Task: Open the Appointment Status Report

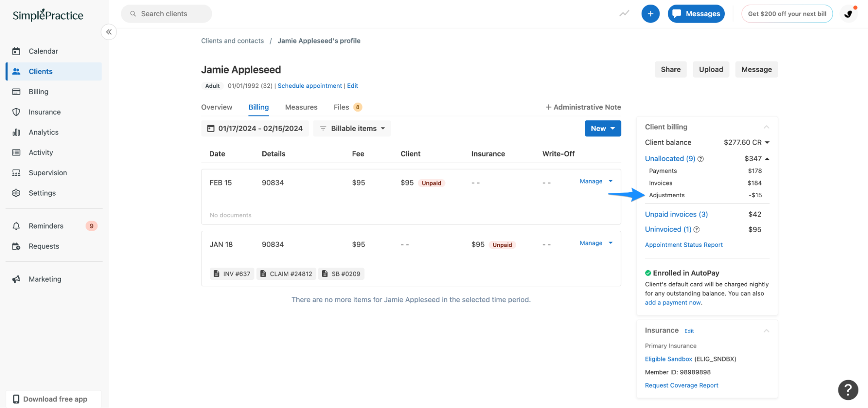Action: tap(683, 245)
